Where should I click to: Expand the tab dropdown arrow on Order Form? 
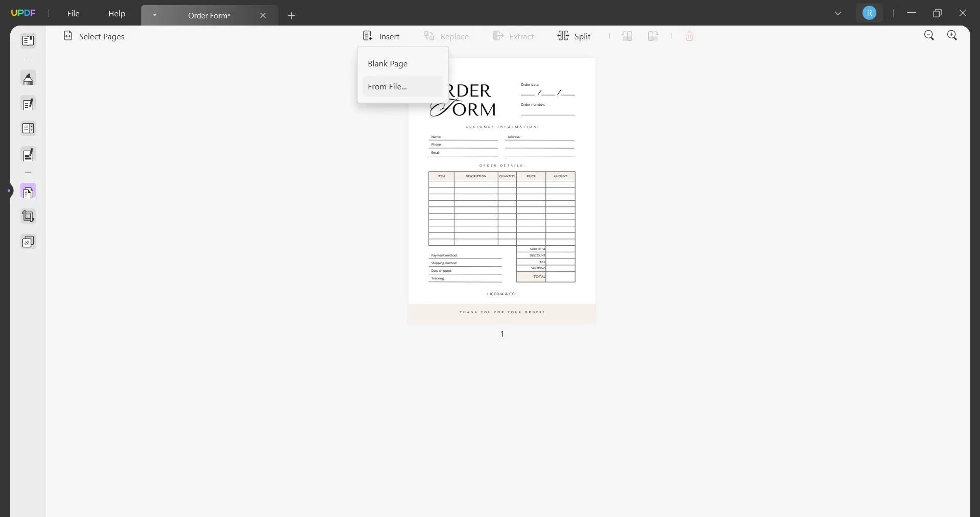pos(155,15)
